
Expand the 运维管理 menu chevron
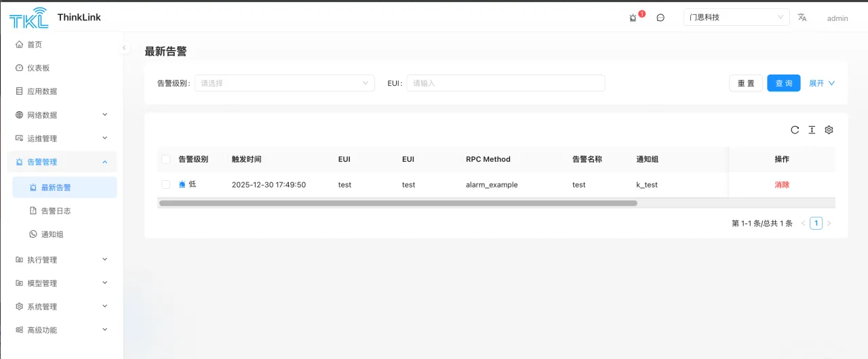point(105,138)
